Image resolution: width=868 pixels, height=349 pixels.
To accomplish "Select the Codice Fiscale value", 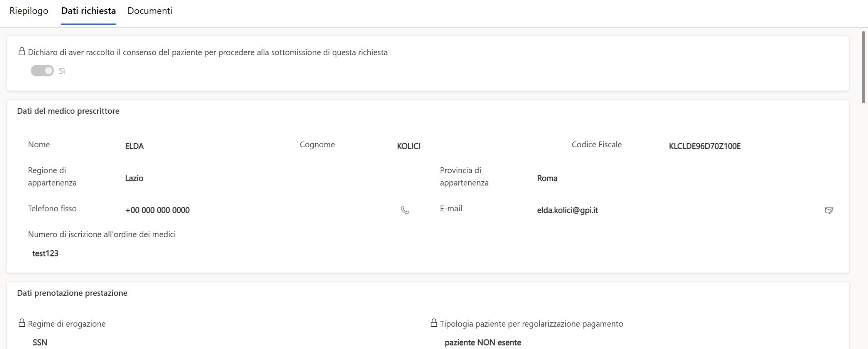I will pyautogui.click(x=705, y=146).
